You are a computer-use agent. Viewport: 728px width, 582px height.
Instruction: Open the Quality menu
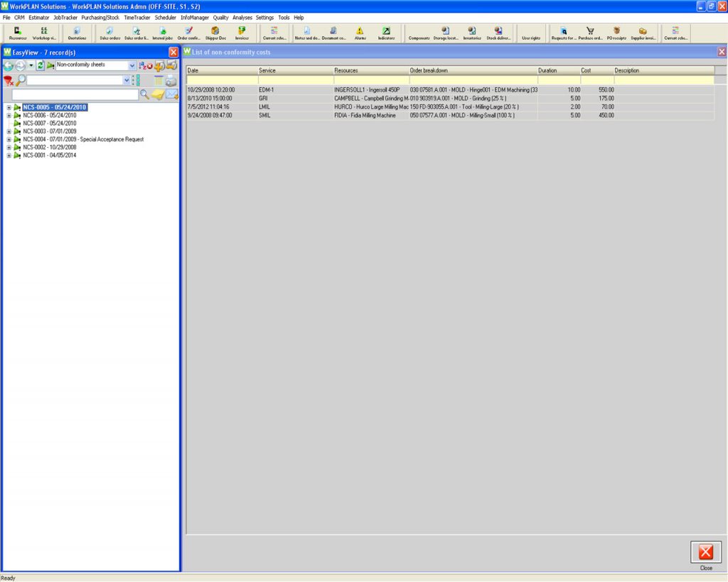click(220, 17)
